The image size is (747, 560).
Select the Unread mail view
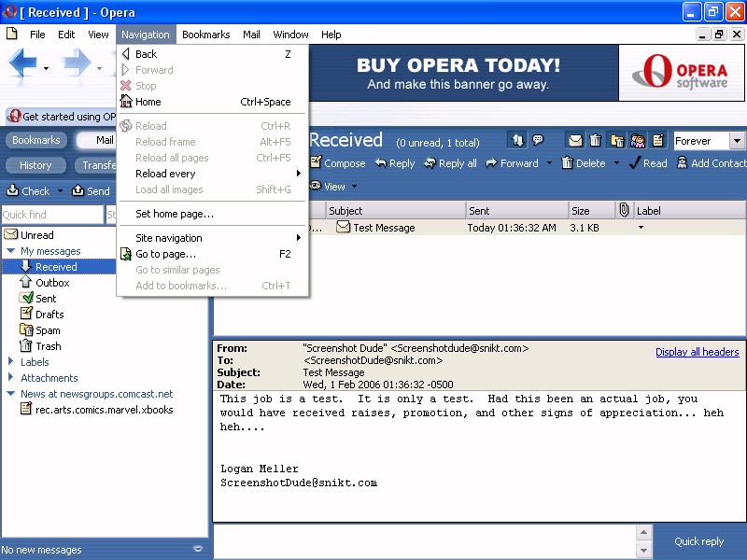coord(29,235)
